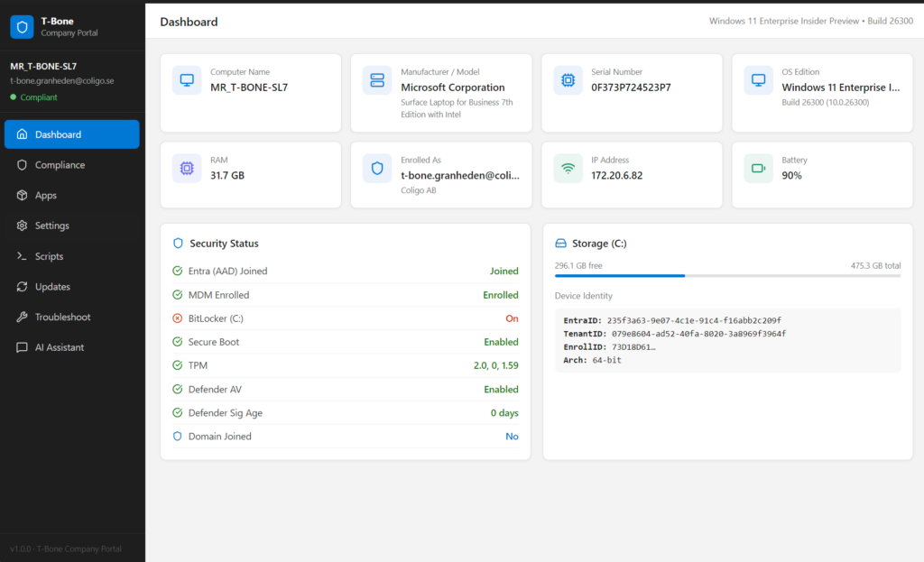Open the Apps section
This screenshot has width=924, height=562.
pos(46,196)
